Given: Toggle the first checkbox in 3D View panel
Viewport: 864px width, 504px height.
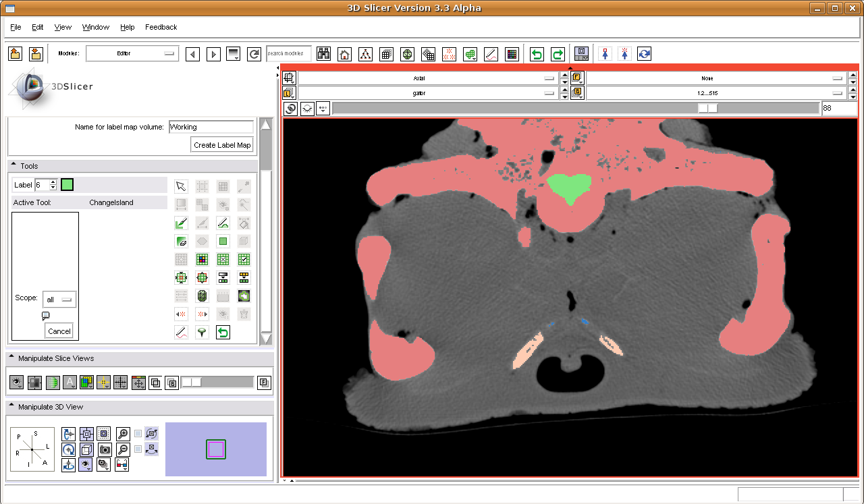Looking at the screenshot, I should coord(138,434).
